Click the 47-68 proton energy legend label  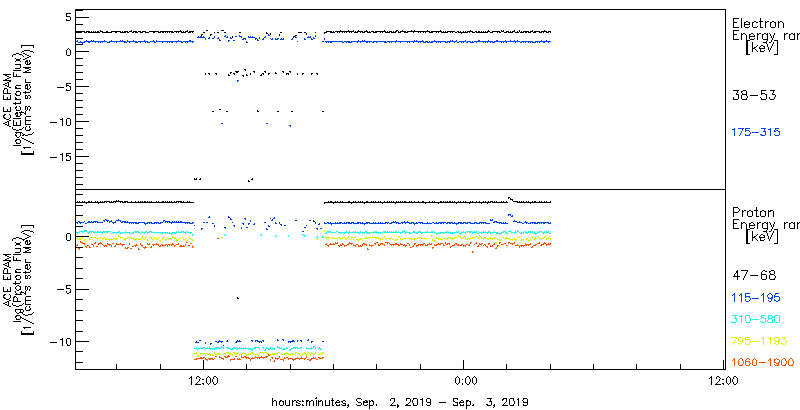click(754, 276)
